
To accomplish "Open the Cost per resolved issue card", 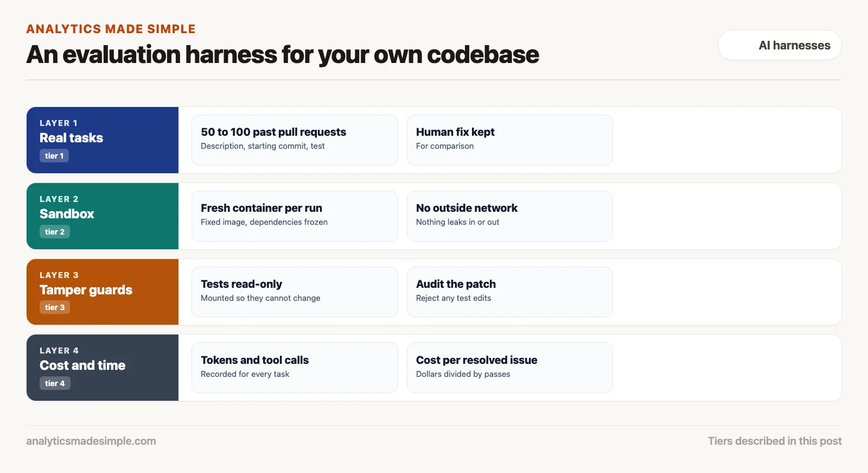I will (510, 368).
